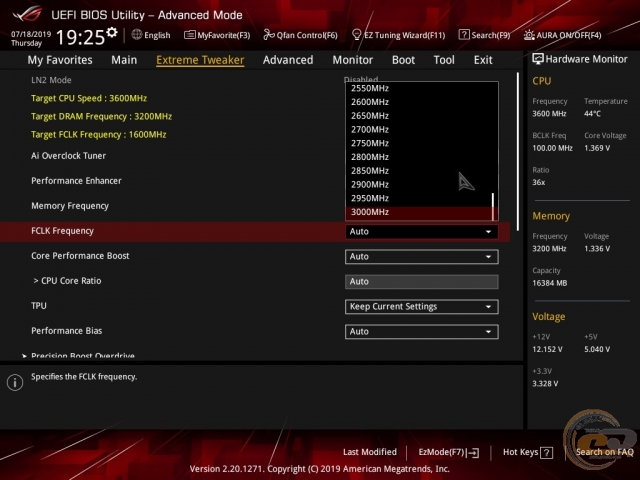Go to the Monitor tab
The height and width of the screenshot is (480, 640).
point(353,60)
